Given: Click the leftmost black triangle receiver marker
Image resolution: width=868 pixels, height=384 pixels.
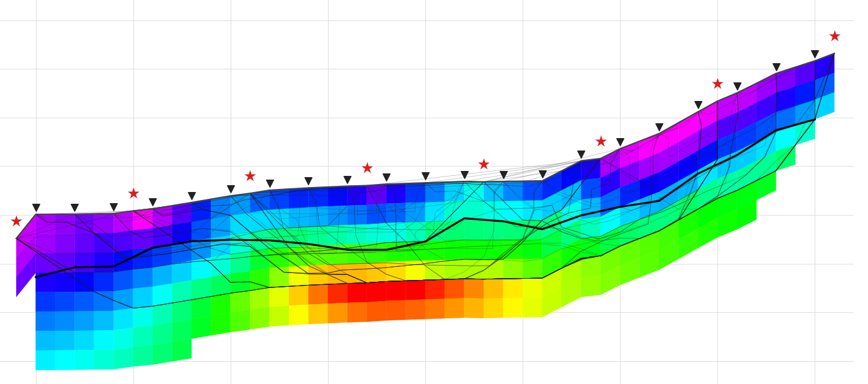Looking at the screenshot, I should [x=36, y=208].
